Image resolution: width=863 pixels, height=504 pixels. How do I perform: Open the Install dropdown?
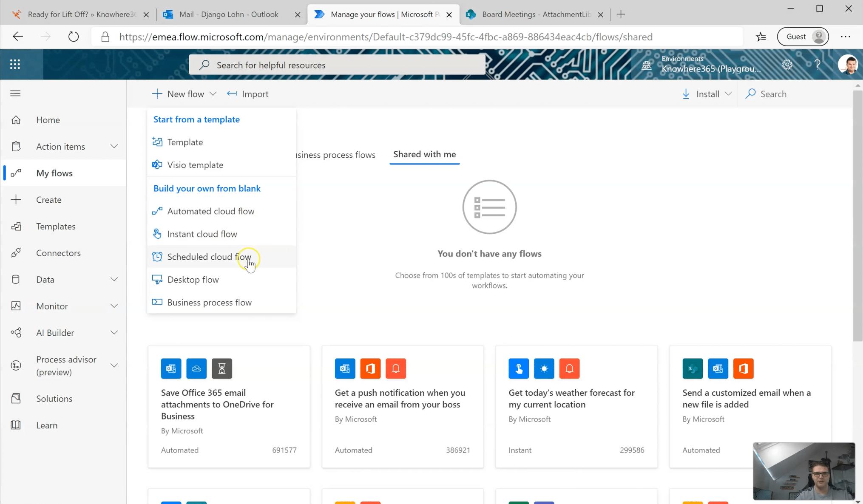pyautogui.click(x=707, y=94)
